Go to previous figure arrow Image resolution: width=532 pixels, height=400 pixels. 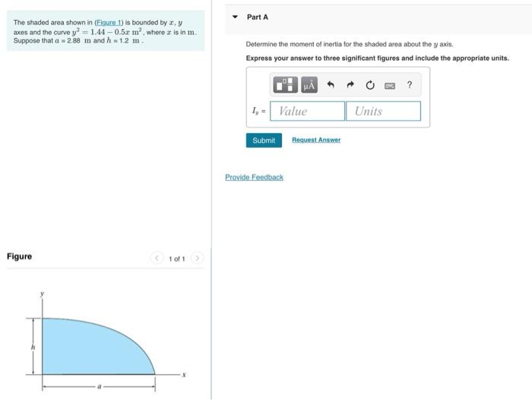pos(157,259)
